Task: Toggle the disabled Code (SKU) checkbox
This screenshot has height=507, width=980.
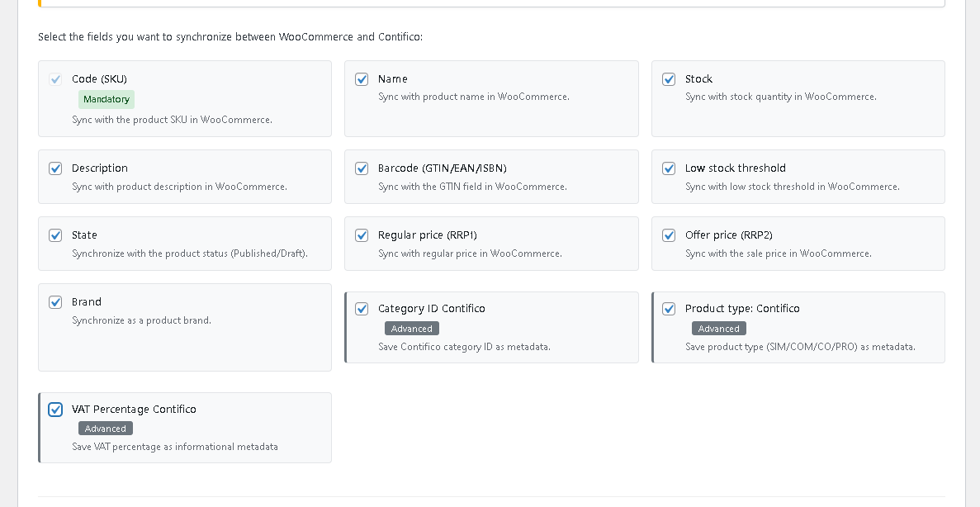Action: [55, 79]
